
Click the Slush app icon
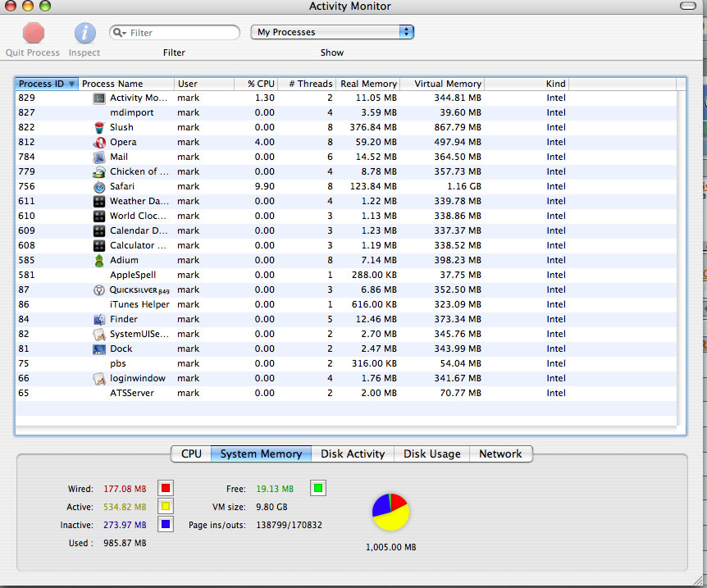[x=99, y=128]
